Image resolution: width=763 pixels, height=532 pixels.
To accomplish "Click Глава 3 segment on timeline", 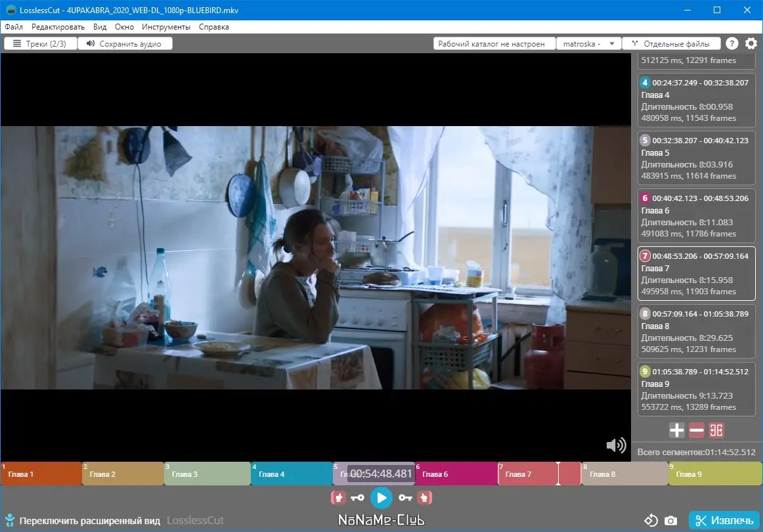I will pos(207,474).
